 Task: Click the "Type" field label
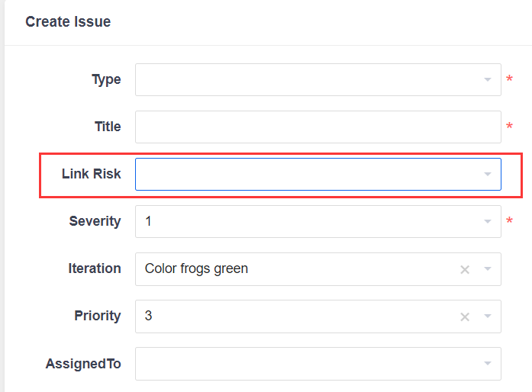pos(106,79)
